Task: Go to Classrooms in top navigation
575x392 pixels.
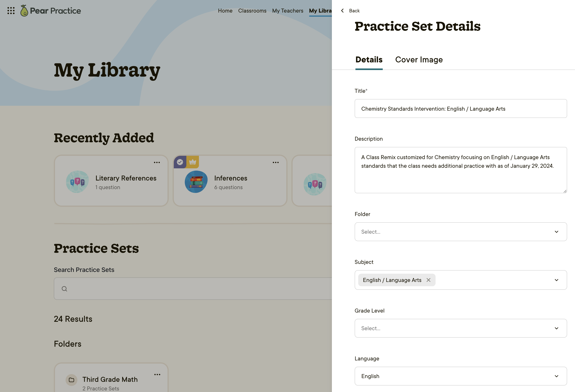Action: coord(252,11)
